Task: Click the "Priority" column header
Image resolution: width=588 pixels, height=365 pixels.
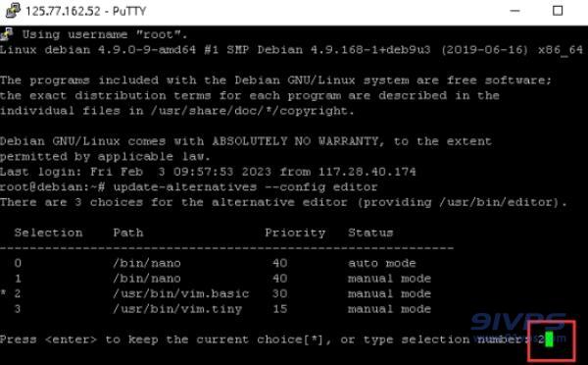Action: (x=295, y=233)
